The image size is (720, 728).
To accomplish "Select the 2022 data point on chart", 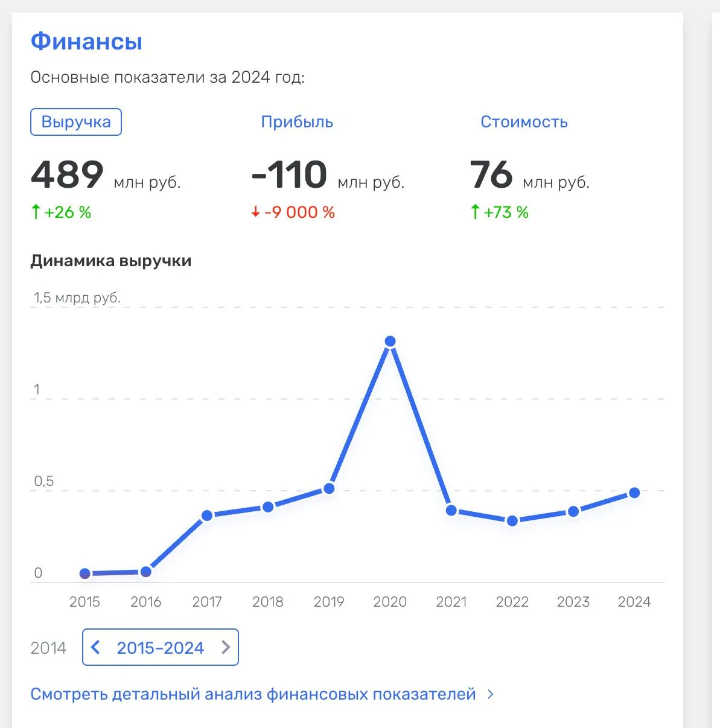I will click(x=512, y=521).
